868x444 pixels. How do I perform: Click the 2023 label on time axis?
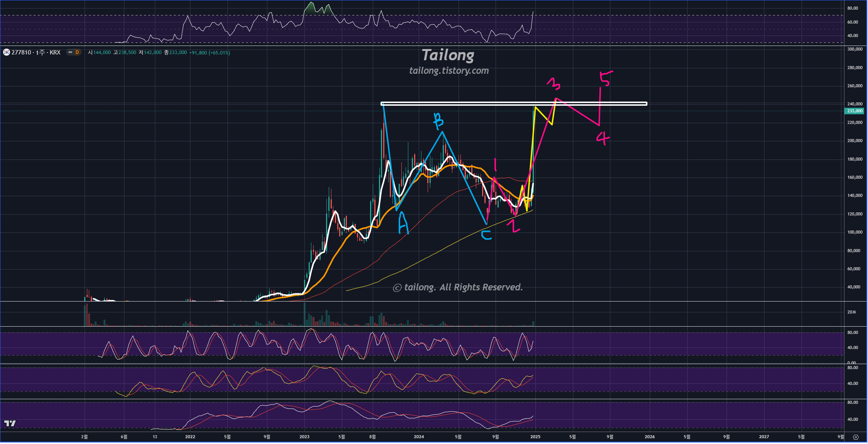[304, 437]
